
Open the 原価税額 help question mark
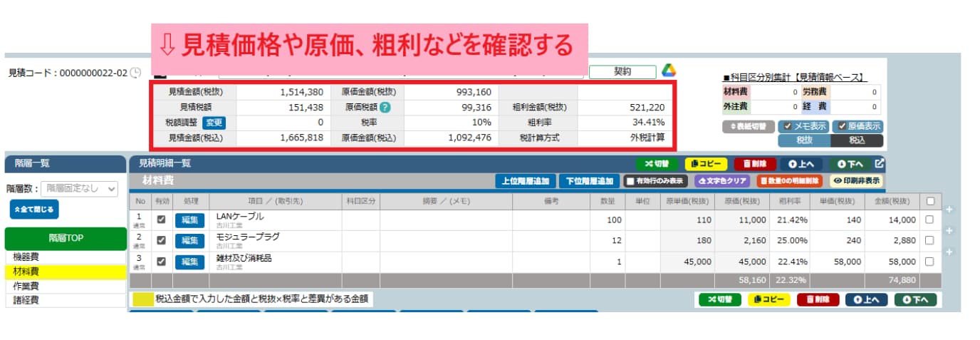pyautogui.click(x=386, y=107)
